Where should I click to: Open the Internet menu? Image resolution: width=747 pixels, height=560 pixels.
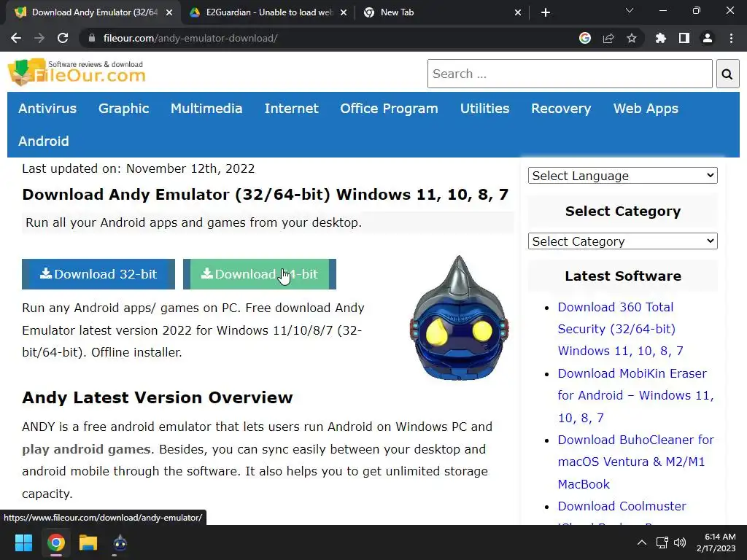click(x=292, y=109)
